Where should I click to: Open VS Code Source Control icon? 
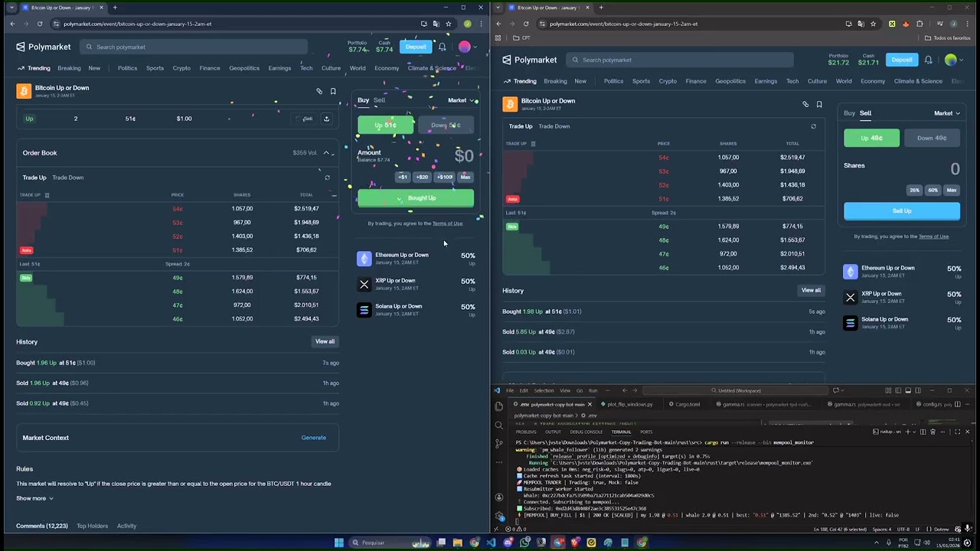499,443
